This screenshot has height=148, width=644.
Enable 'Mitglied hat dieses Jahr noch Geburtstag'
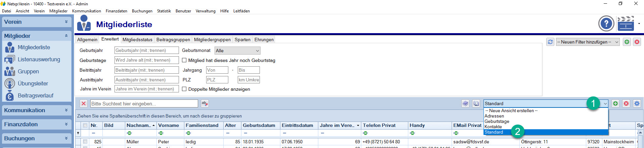pos(184,60)
